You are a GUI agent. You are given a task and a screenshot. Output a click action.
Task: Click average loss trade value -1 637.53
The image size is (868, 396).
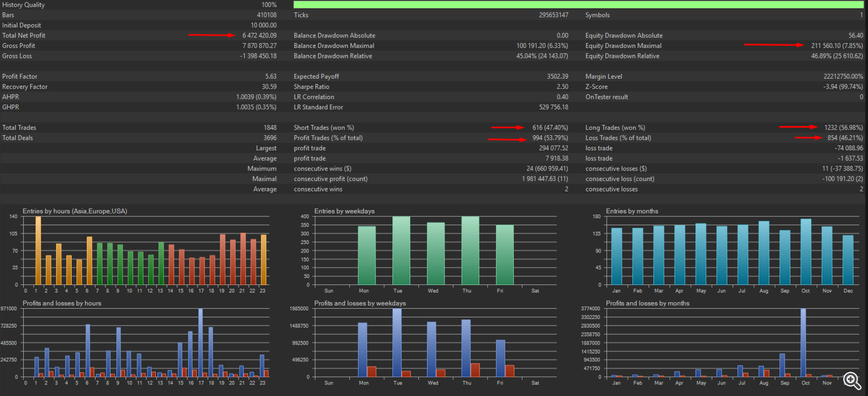851,158
